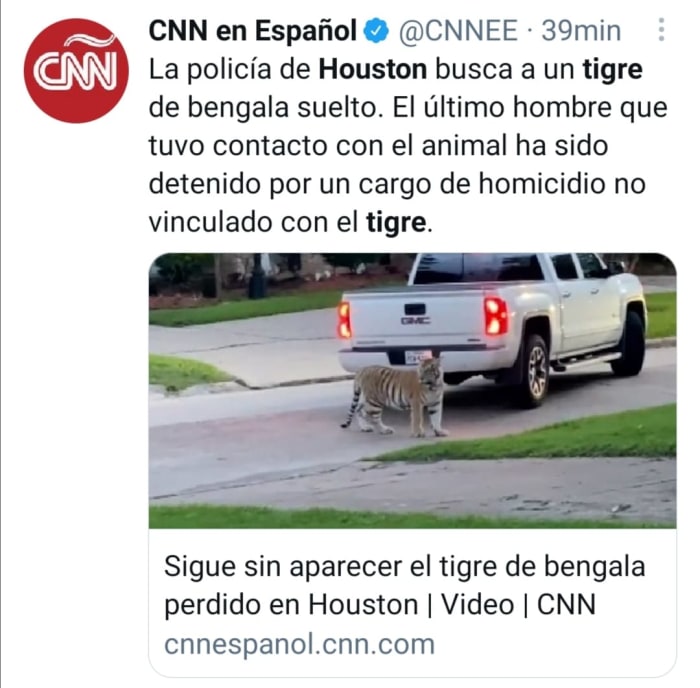Viewport: 700px width, 688px height.
Task: Open the 39min tweet timestamp
Action: (581, 31)
